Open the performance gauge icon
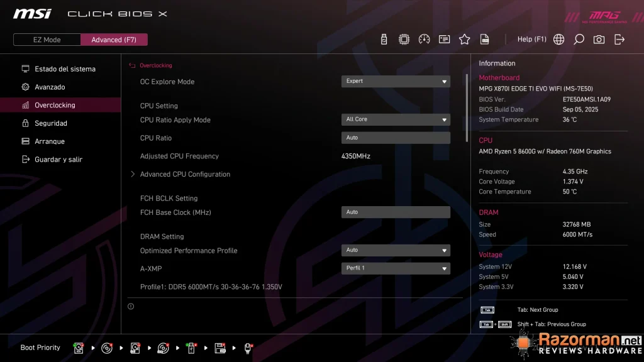The width and height of the screenshot is (644, 362). pos(424,40)
